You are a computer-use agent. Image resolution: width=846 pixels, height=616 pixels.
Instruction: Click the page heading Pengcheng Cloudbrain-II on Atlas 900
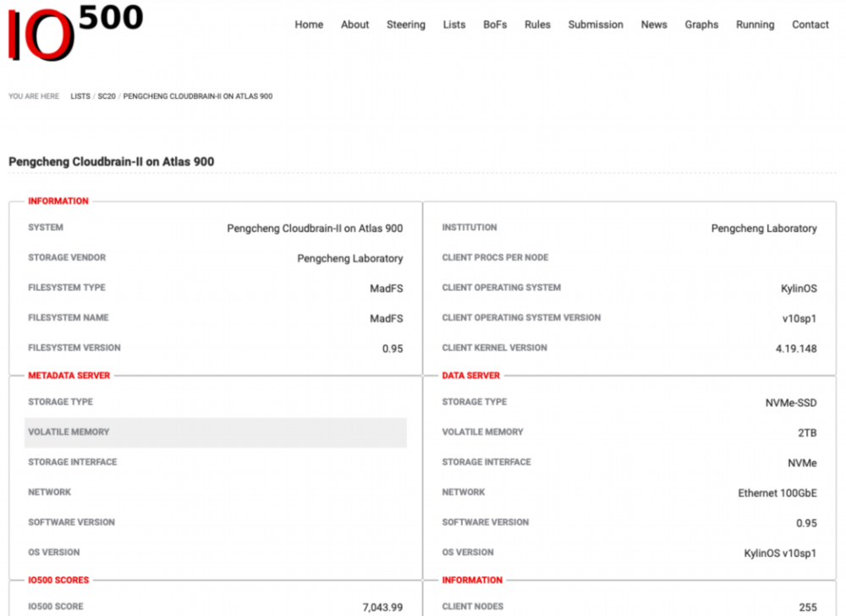tap(111, 162)
